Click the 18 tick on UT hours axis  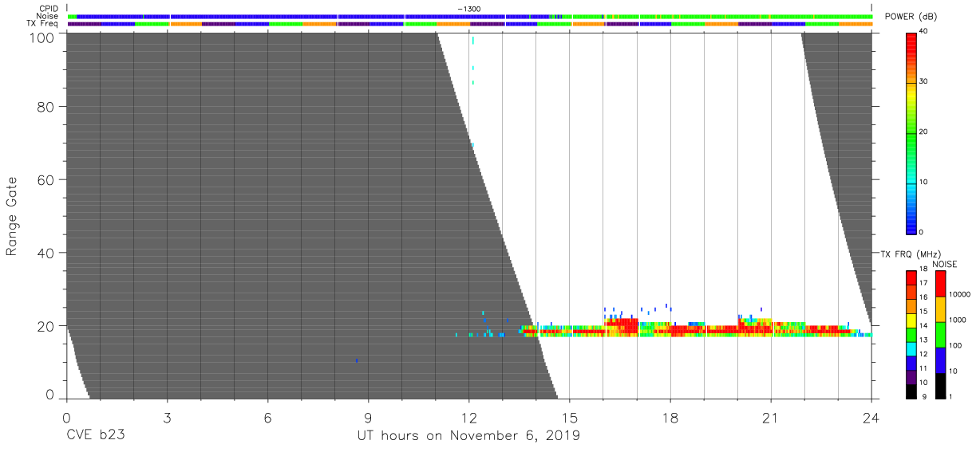tap(670, 417)
